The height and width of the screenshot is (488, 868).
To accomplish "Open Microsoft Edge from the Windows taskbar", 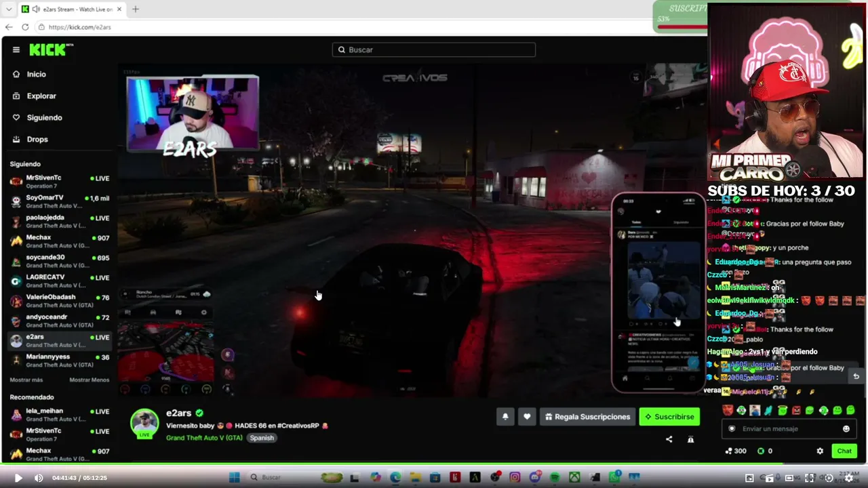I will (395, 478).
